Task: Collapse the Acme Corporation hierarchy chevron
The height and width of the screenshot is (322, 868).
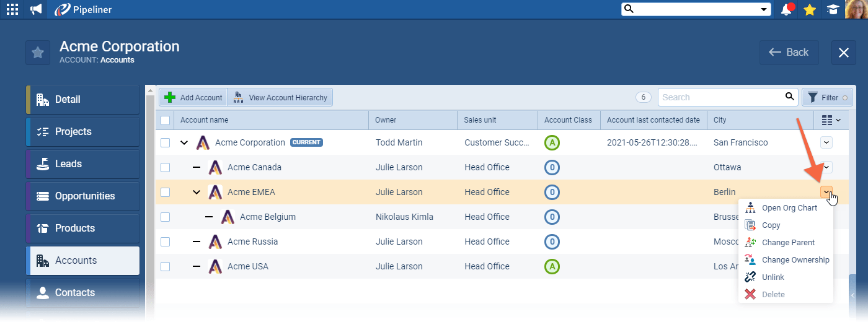Action: (x=184, y=142)
